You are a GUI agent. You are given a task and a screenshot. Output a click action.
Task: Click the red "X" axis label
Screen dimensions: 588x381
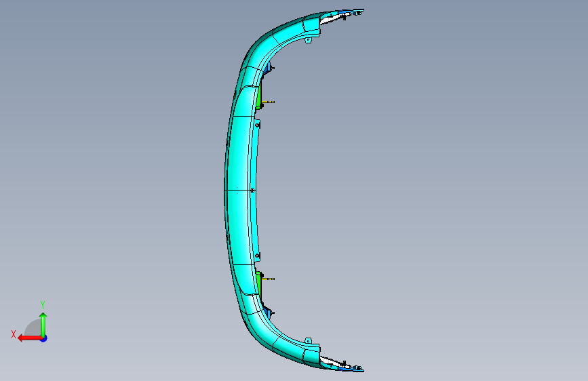click(14, 334)
